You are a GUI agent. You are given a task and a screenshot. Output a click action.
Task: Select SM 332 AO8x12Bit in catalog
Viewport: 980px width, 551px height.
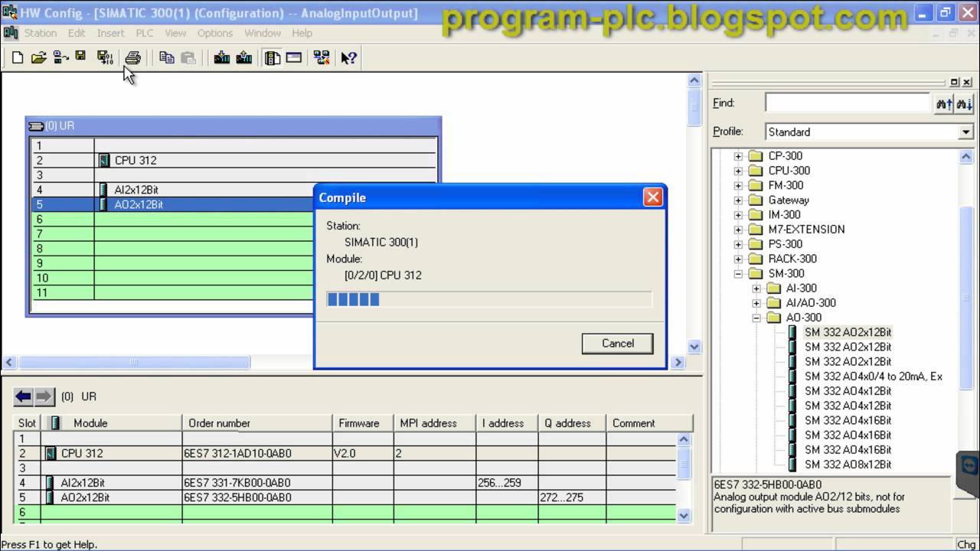point(848,465)
